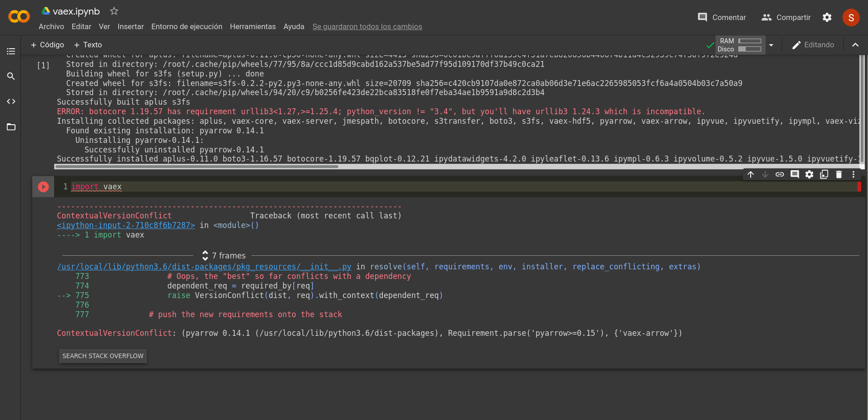Expand the RAM and Disco connection dropdown

coord(771,45)
